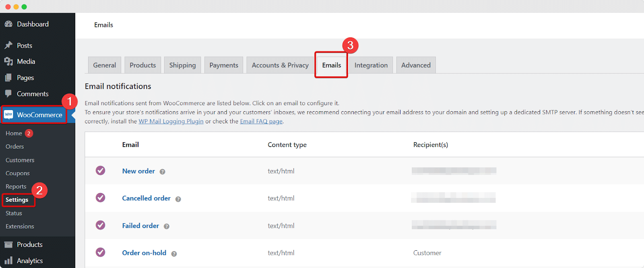The image size is (644, 268).
Task: Go to WooCommerce Reports submenu
Action: [x=16, y=187]
